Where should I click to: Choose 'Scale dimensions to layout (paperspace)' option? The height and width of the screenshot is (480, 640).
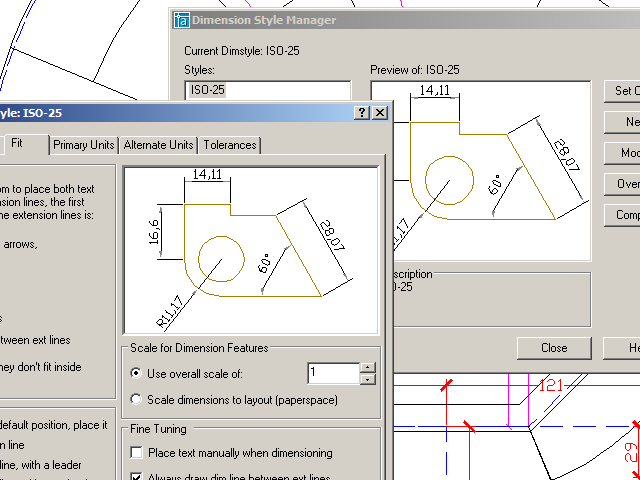(x=137, y=400)
